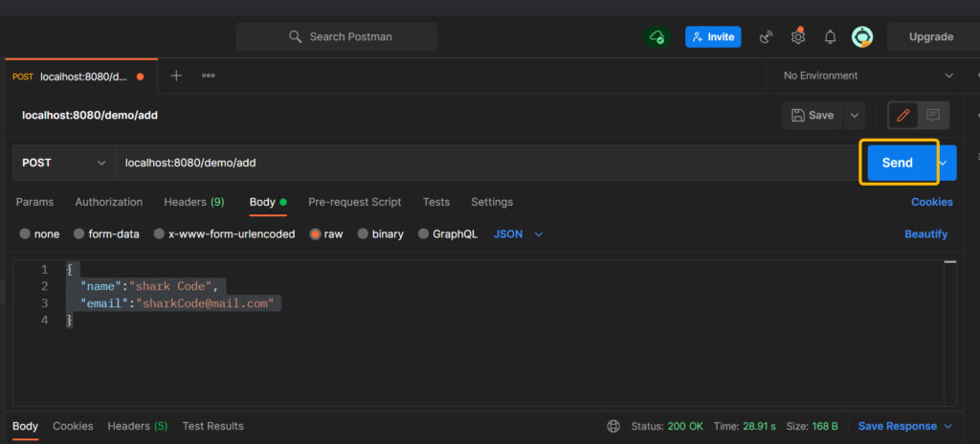Select the pencil edit mode icon
This screenshot has height=444, width=980.
902,115
